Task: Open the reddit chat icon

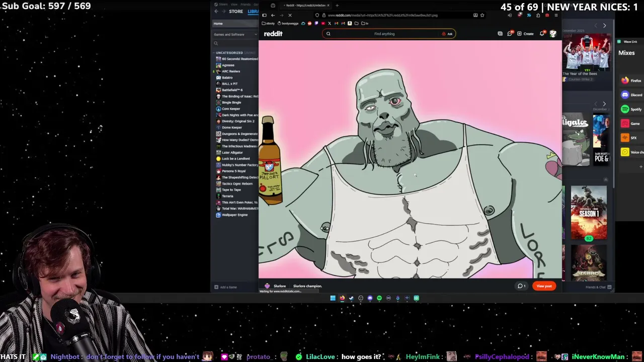Action: (x=509, y=34)
